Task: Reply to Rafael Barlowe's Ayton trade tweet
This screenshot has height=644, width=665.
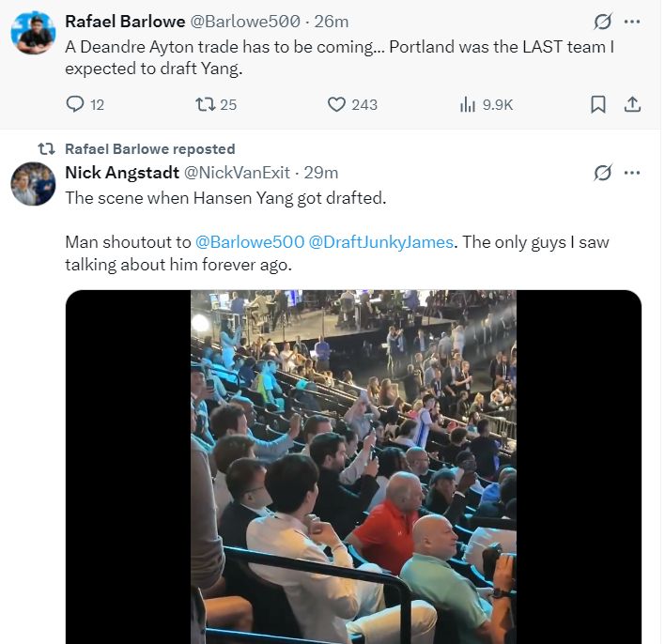Action: (76, 104)
